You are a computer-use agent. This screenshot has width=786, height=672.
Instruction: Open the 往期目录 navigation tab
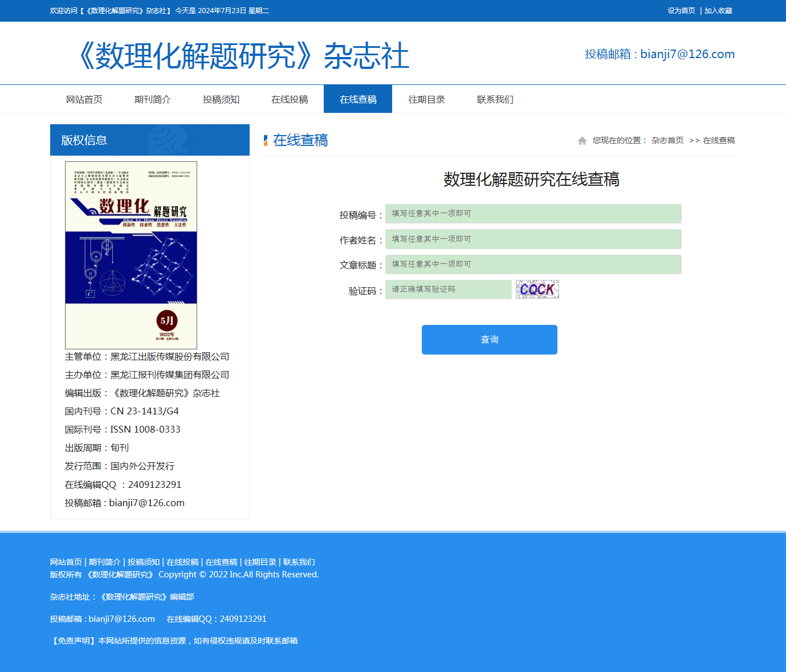pos(426,99)
